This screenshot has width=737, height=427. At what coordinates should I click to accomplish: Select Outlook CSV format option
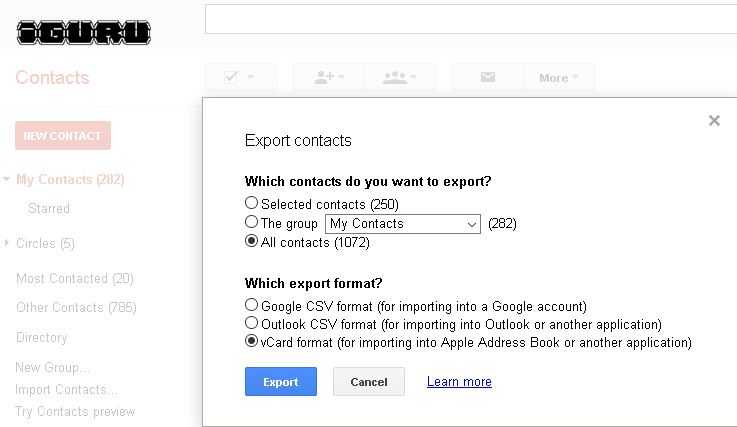point(251,323)
